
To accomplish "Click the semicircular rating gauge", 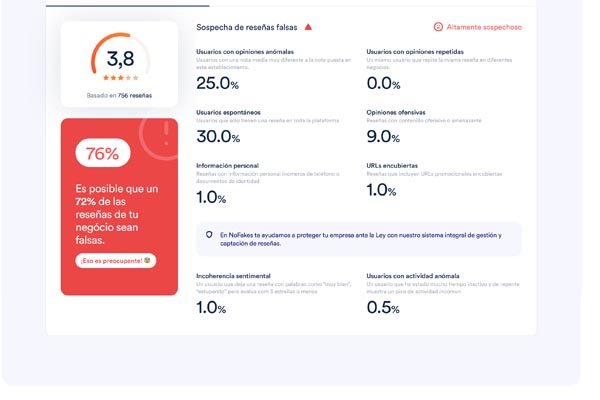I will tap(120, 55).
